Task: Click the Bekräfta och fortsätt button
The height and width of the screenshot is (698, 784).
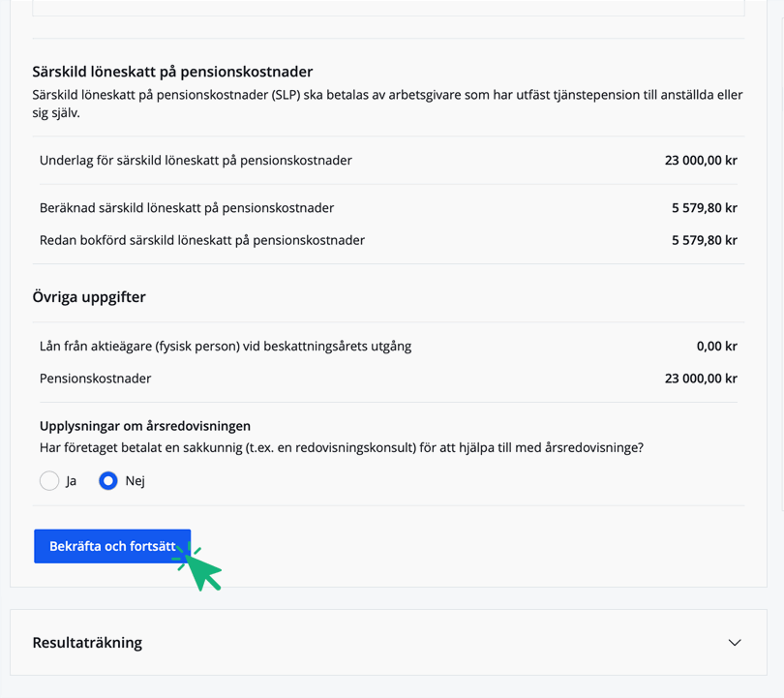Action: (112, 546)
